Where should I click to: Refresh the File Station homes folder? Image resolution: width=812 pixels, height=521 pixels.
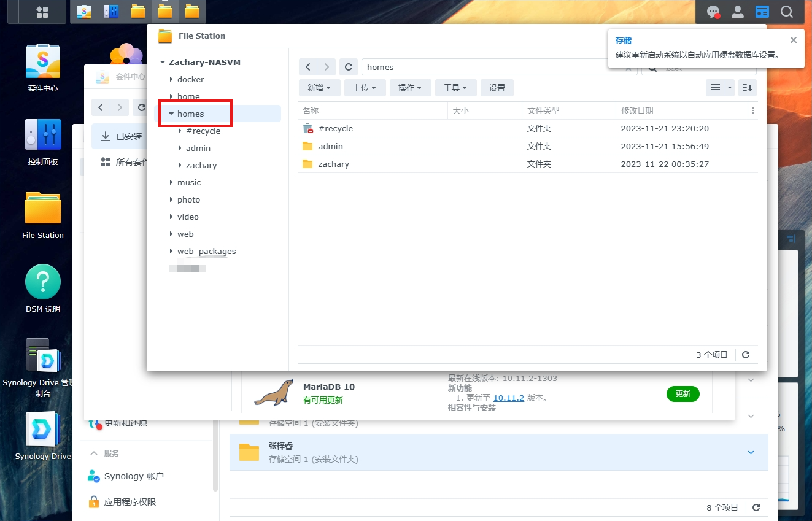point(349,67)
